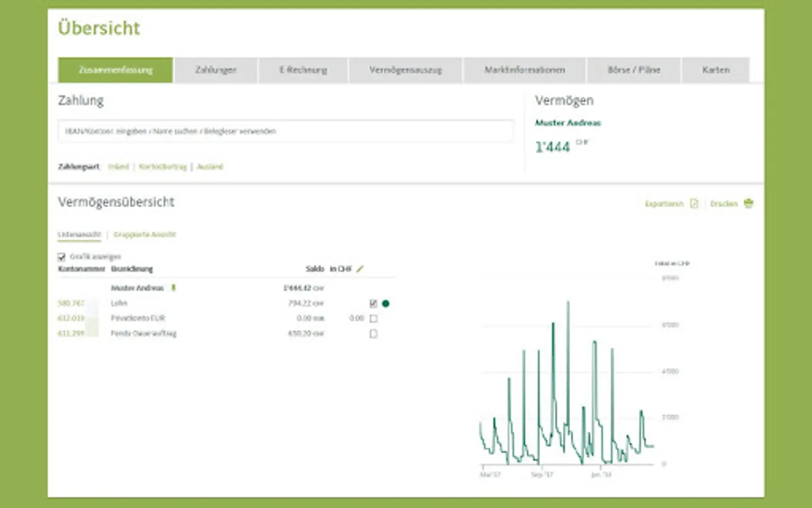Click the pencil edit icon beside 'in CHF'
The image size is (812, 508).
tap(360, 269)
